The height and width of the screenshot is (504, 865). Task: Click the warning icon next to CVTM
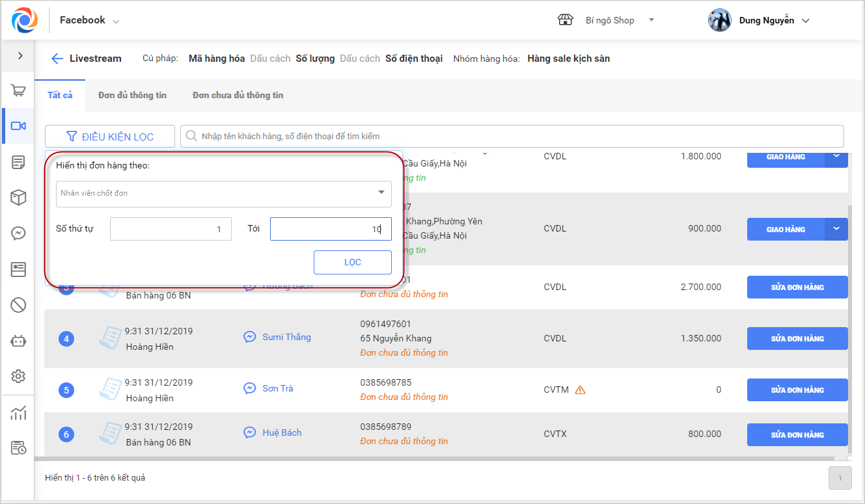click(581, 390)
